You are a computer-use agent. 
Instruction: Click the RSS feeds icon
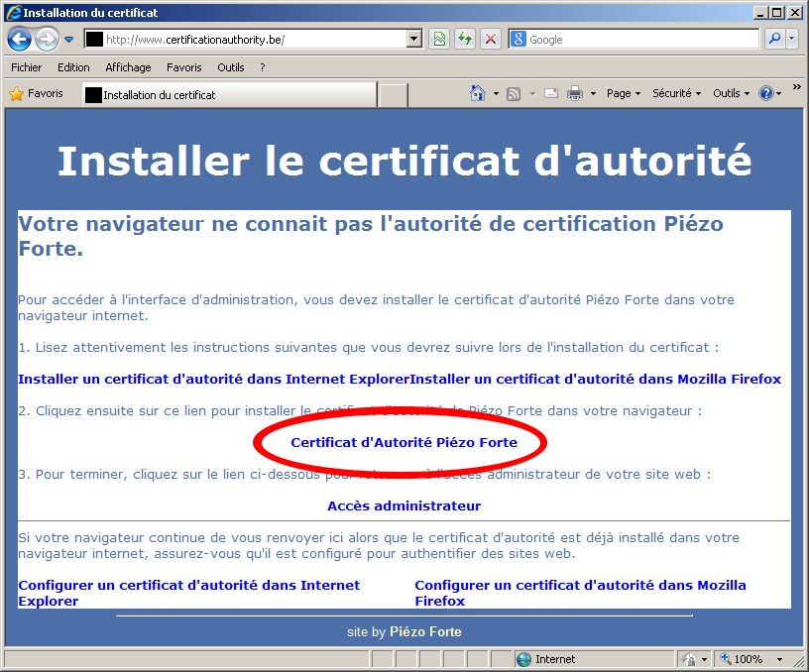tap(514, 94)
